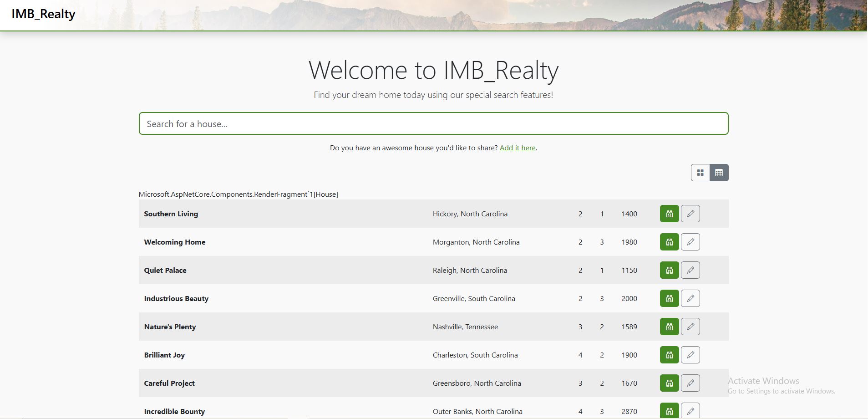
Task: Click the 'Add it here' link
Action: (518, 148)
